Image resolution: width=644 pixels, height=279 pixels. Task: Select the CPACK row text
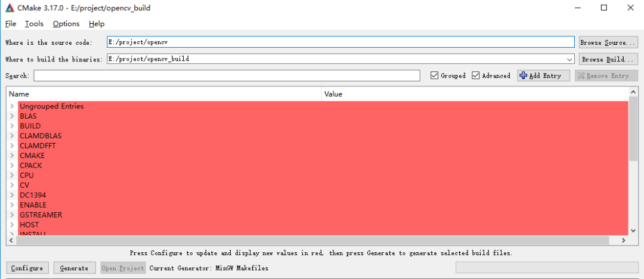31,166
